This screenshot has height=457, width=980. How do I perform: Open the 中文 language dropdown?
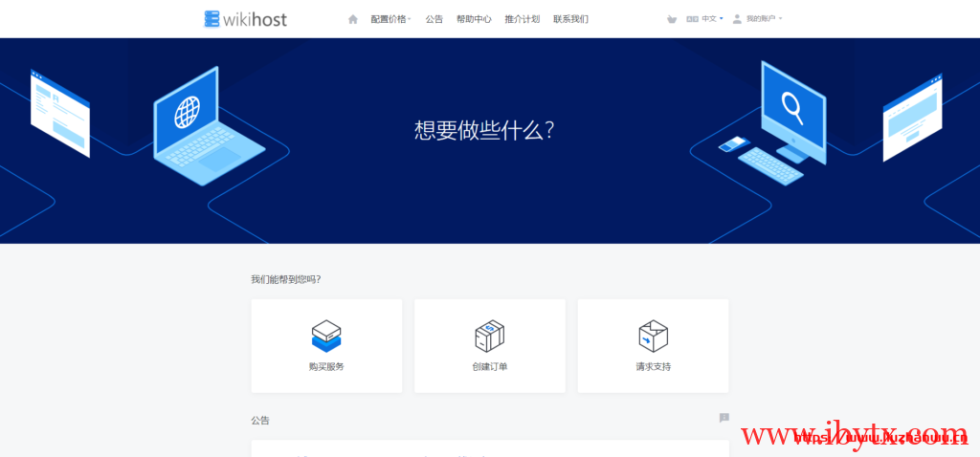click(x=712, y=19)
